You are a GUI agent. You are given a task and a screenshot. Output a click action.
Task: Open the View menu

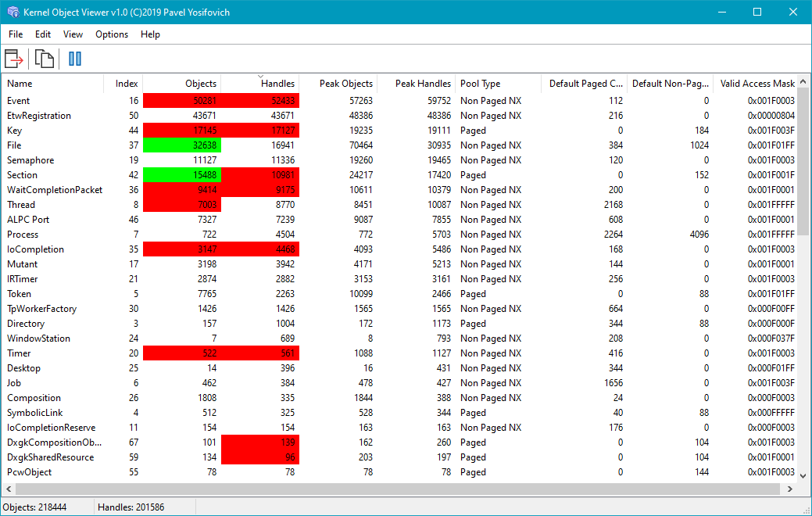click(73, 34)
